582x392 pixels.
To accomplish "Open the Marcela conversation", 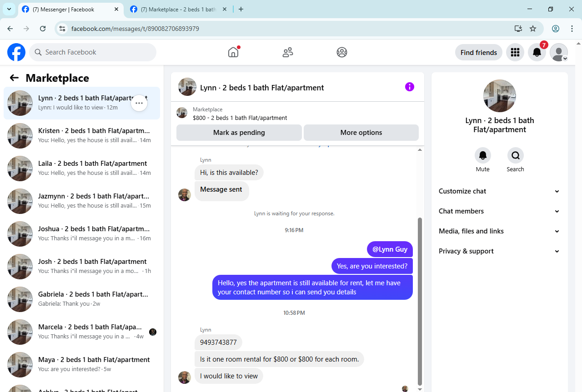I will click(82, 332).
